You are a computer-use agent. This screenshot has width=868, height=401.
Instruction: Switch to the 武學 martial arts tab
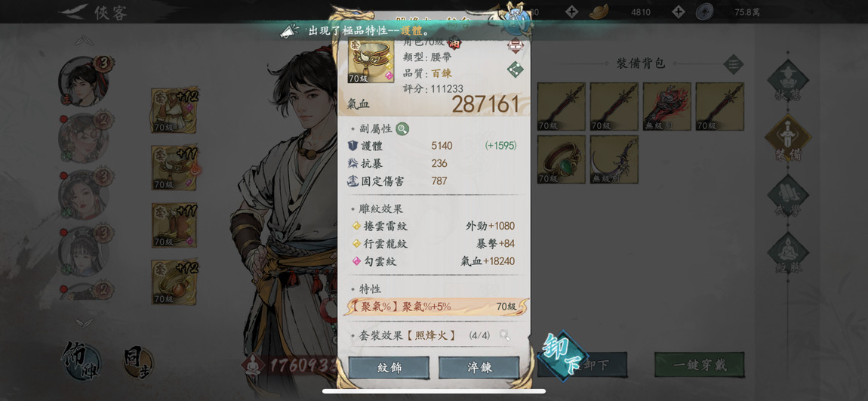788,196
